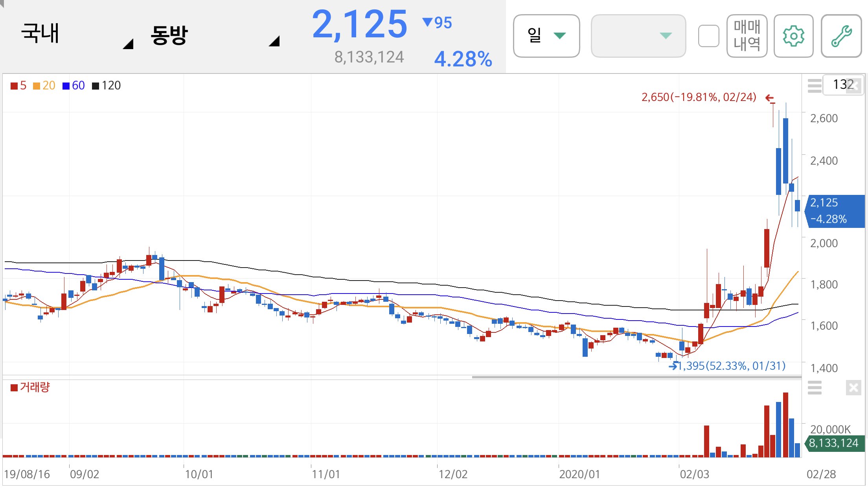Click the 1,395 low price label
The image size is (868, 488).
pyautogui.click(x=731, y=366)
